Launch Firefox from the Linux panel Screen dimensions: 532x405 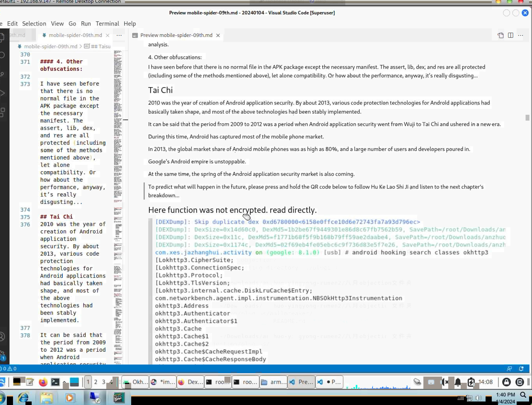click(x=43, y=382)
